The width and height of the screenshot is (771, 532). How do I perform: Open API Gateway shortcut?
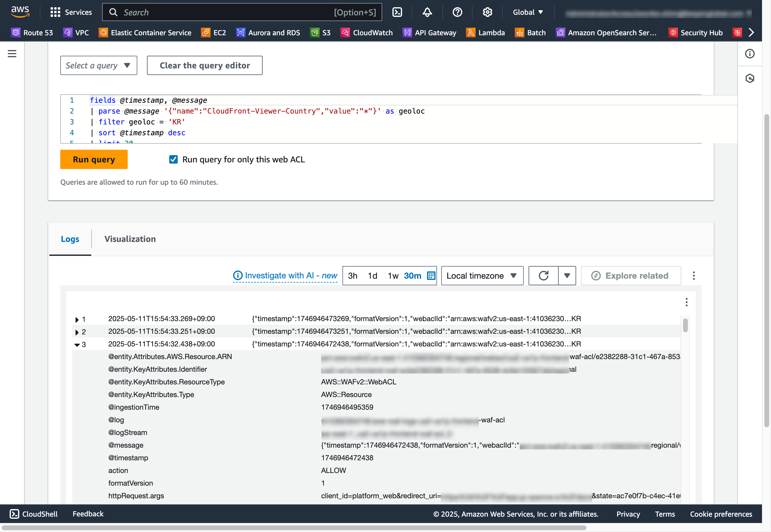[429, 33]
